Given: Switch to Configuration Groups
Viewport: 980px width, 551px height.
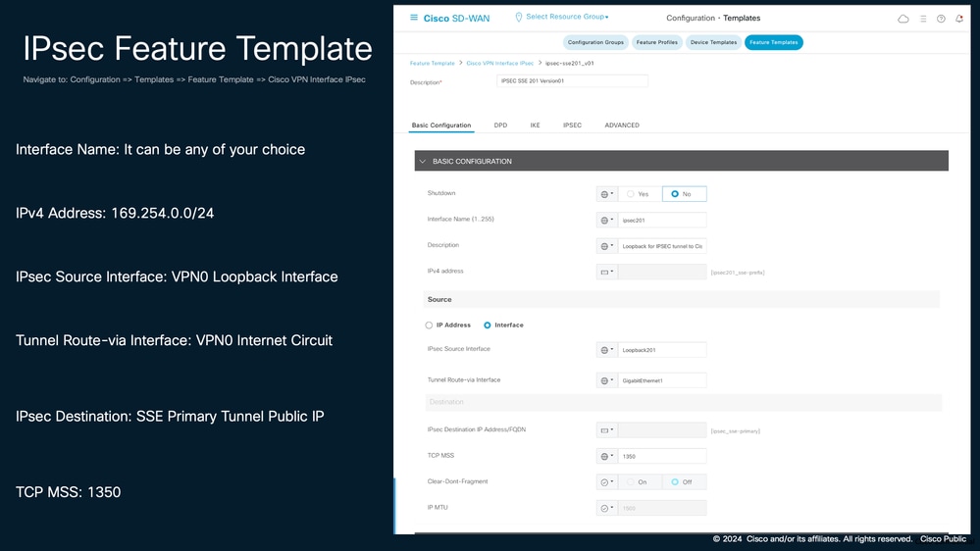Looking at the screenshot, I should pos(595,42).
